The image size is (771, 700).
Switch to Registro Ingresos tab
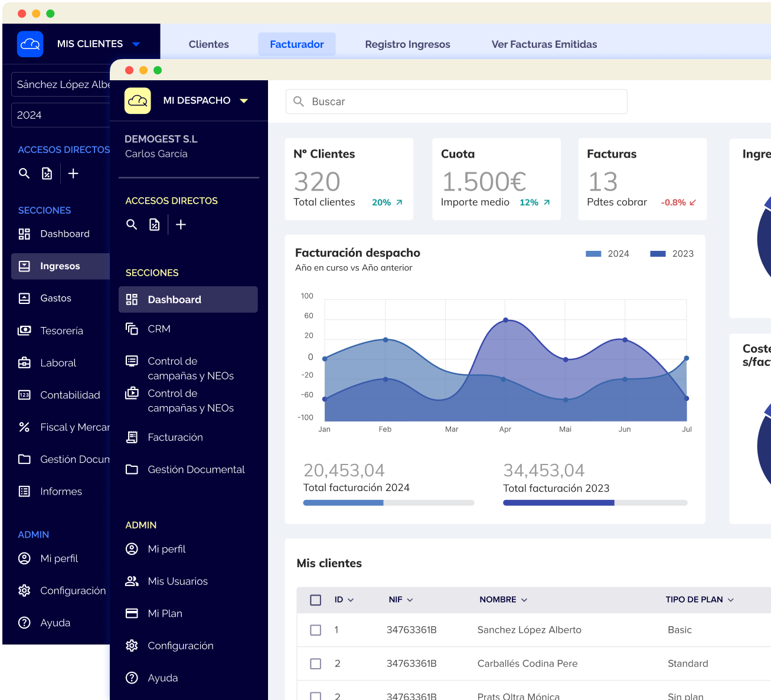tap(407, 44)
